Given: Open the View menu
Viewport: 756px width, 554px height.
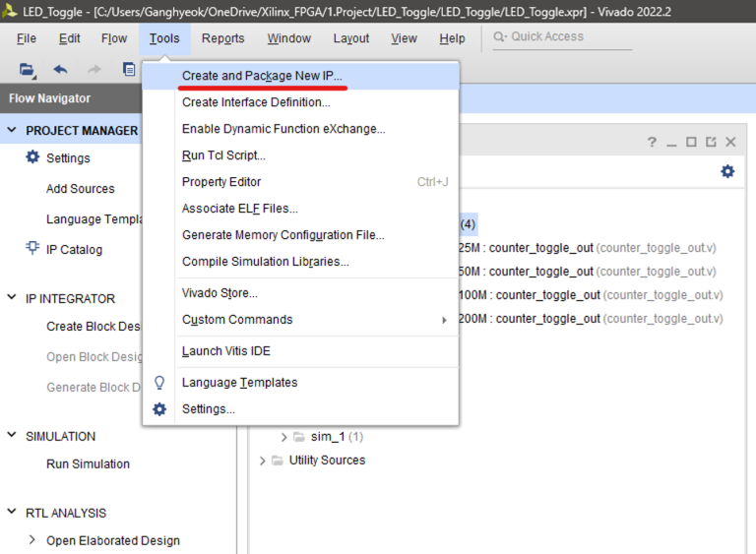Looking at the screenshot, I should [404, 38].
